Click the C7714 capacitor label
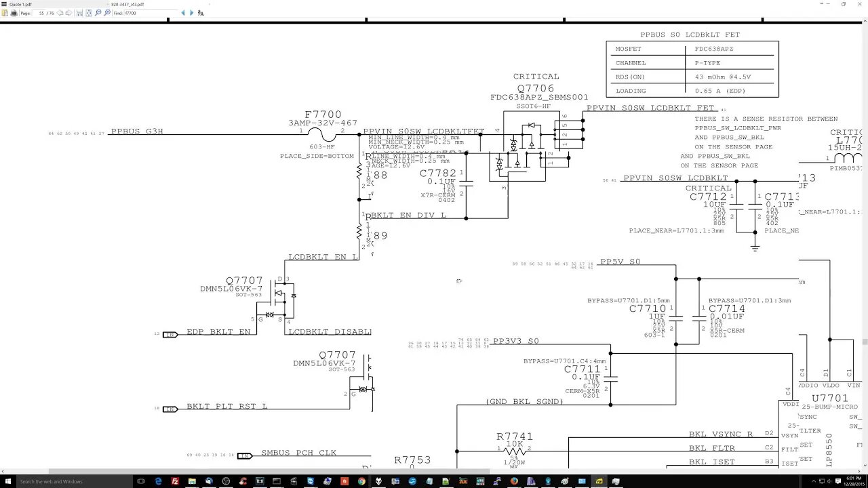The image size is (868, 488). 727,308
